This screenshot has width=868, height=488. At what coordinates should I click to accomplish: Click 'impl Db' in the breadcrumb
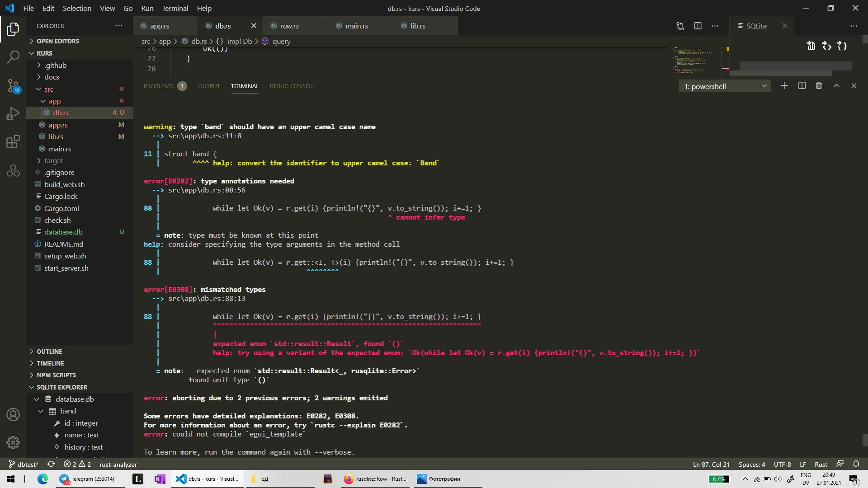coord(239,42)
